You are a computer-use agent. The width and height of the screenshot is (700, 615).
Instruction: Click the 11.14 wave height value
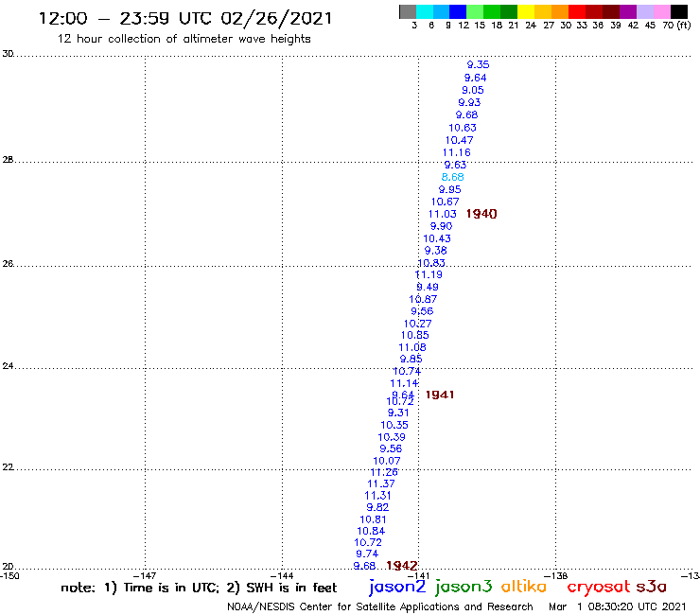pos(404,383)
